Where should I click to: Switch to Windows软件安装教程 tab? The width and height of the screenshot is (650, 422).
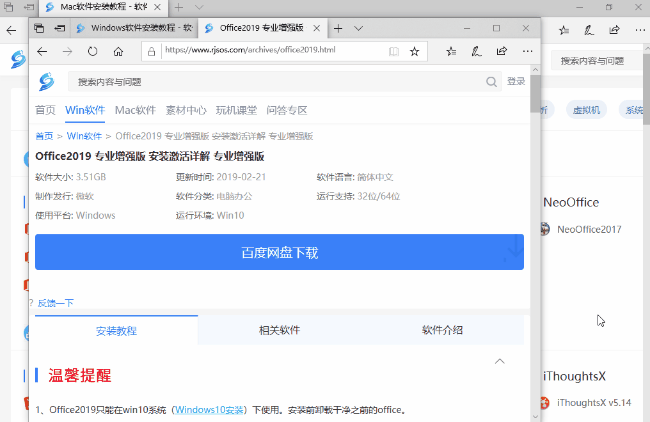pyautogui.click(x=134, y=28)
